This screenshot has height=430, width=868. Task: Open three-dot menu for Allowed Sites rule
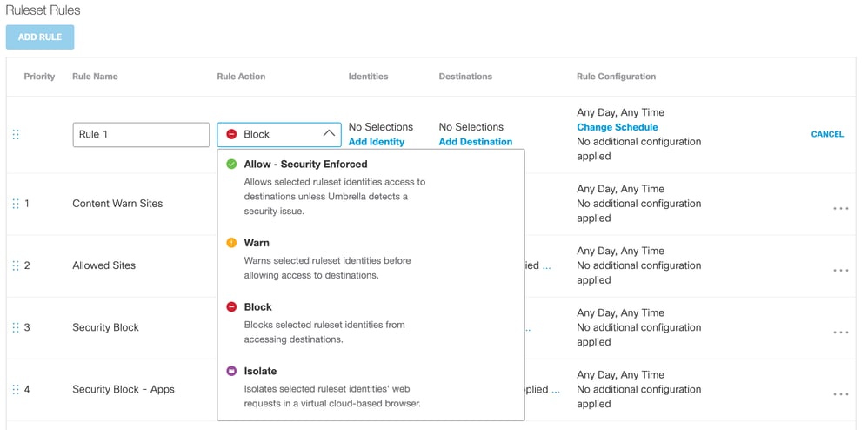(840, 271)
